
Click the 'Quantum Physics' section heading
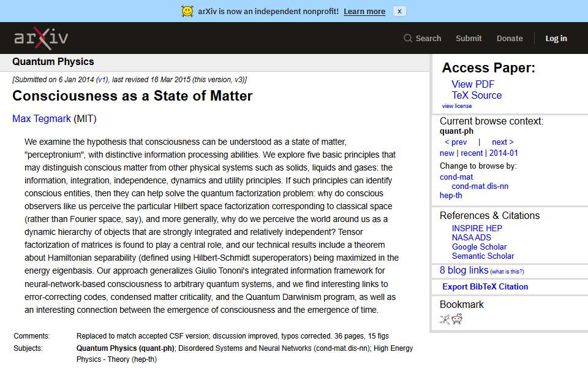click(x=53, y=61)
